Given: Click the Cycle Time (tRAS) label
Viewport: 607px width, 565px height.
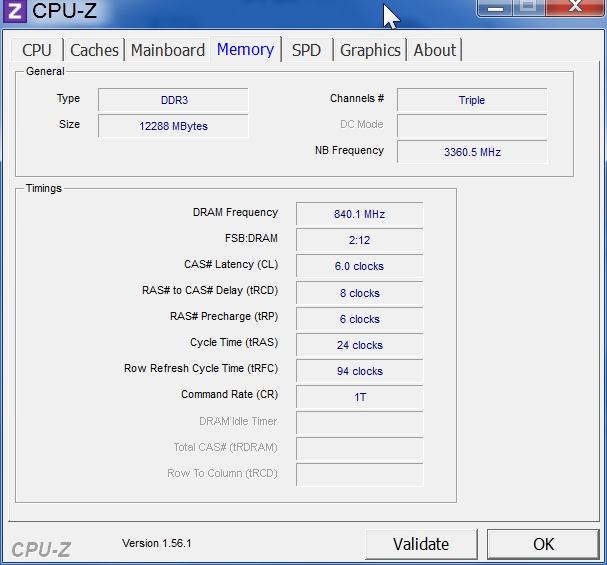Looking at the screenshot, I should click(x=234, y=342).
